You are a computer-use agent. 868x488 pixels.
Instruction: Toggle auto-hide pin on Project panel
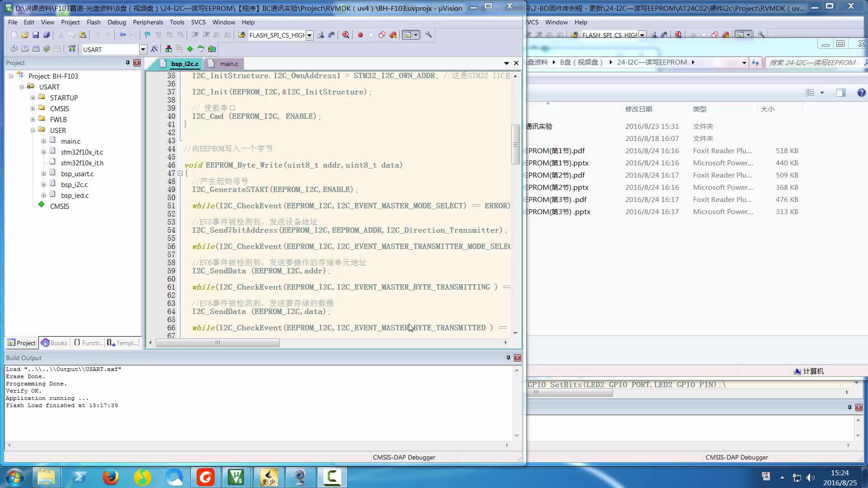tap(127, 63)
